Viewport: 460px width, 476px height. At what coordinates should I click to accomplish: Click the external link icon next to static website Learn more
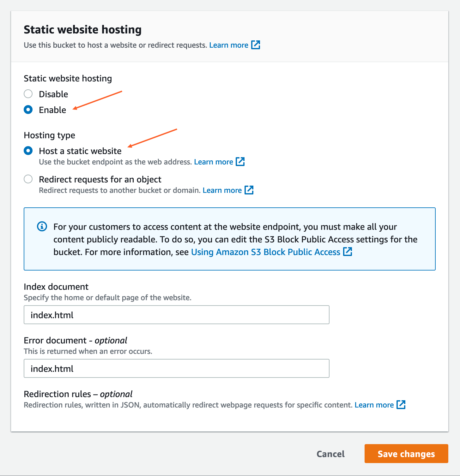240,162
